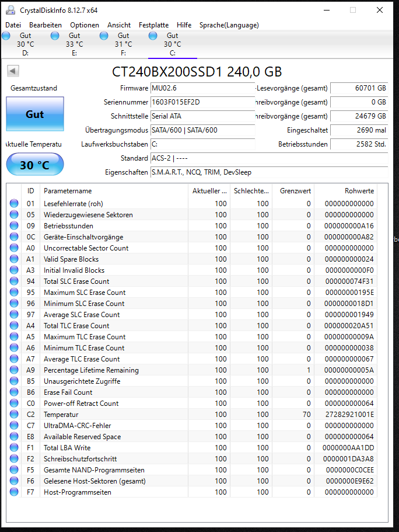This screenshot has width=399, height=532.
Task: Click status orb for Maximum SLC Erase Count
Action: (14, 293)
